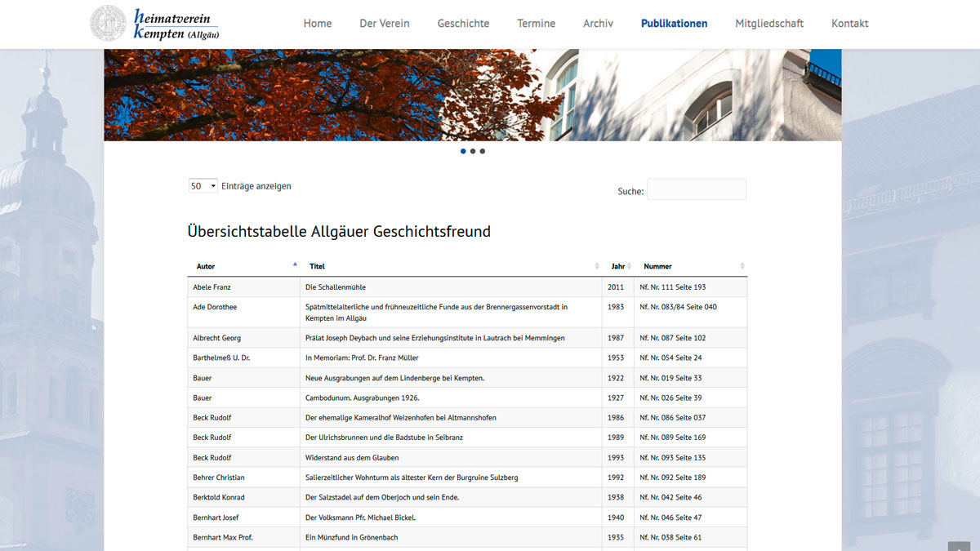Screen dimensions: 980x551
Task: Select the third slider dot
Action: point(483,151)
